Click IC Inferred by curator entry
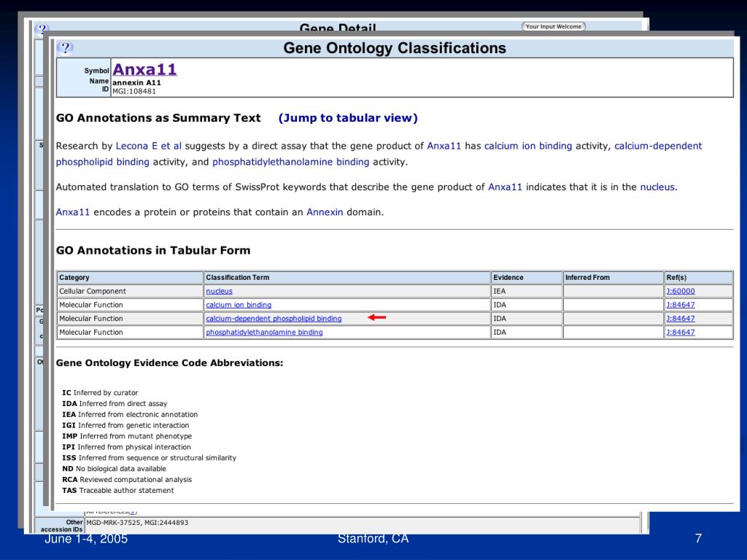This screenshot has width=747, height=560. 100,393
